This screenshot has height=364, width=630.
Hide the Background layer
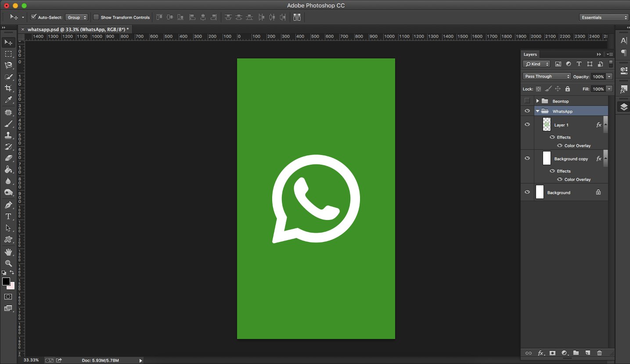click(x=527, y=192)
